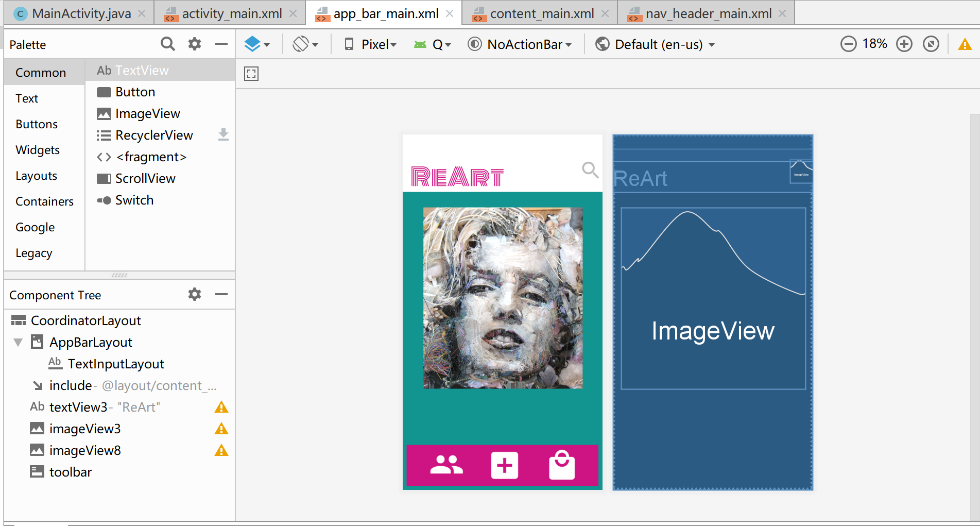980x526 pixels.
Task: Click warning icon beside imageView3
Action: 221,429
